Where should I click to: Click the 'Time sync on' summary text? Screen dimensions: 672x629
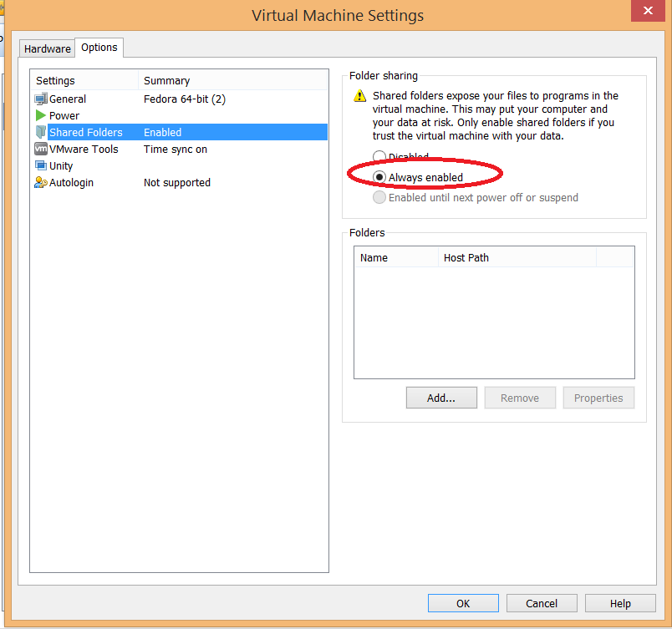click(x=176, y=149)
